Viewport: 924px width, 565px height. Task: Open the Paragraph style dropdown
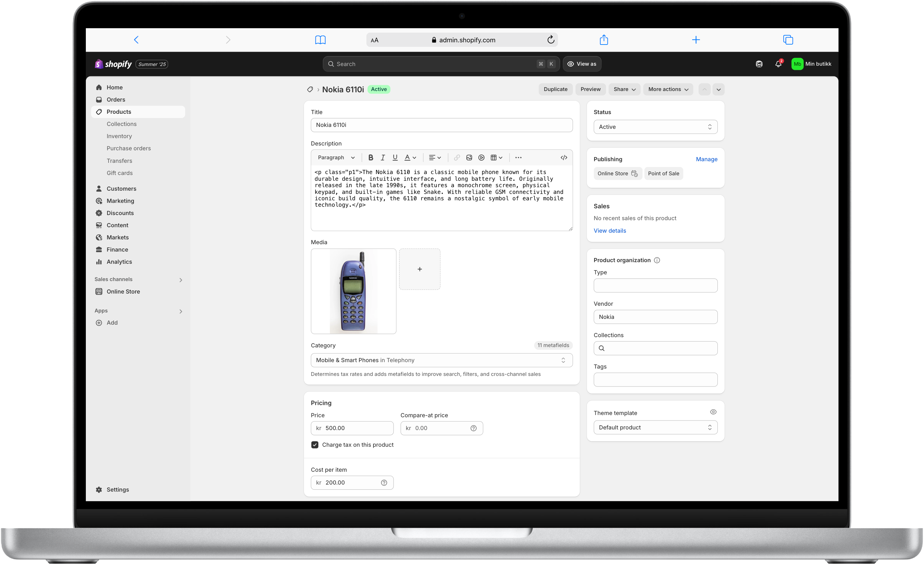point(336,157)
